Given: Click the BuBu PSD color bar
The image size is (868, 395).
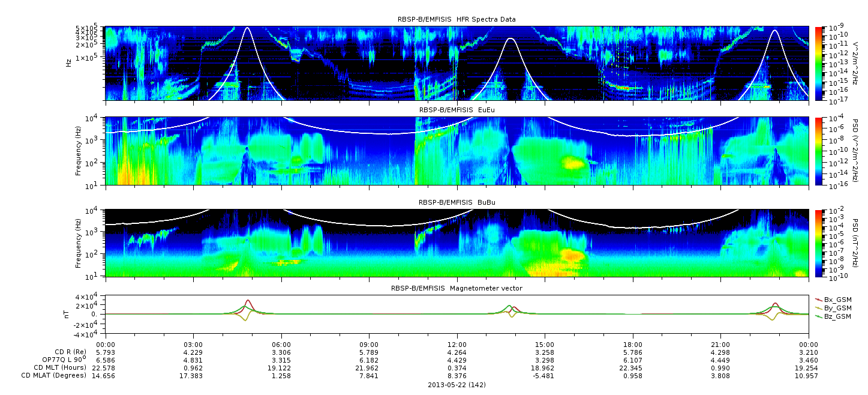Looking at the screenshot, I should point(819,243).
